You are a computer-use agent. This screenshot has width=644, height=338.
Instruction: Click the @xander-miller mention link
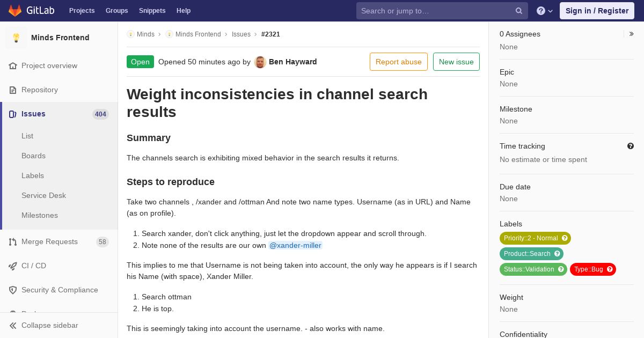coord(295,246)
